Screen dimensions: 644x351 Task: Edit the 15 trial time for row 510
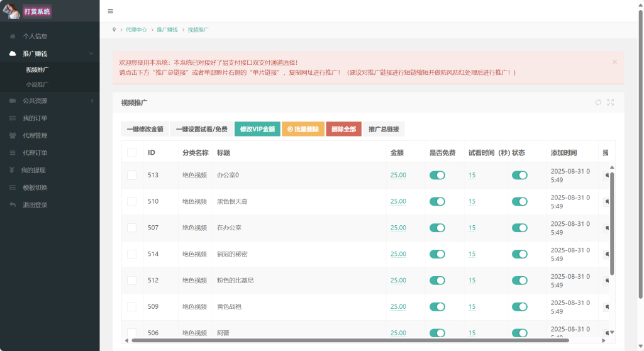(x=472, y=201)
